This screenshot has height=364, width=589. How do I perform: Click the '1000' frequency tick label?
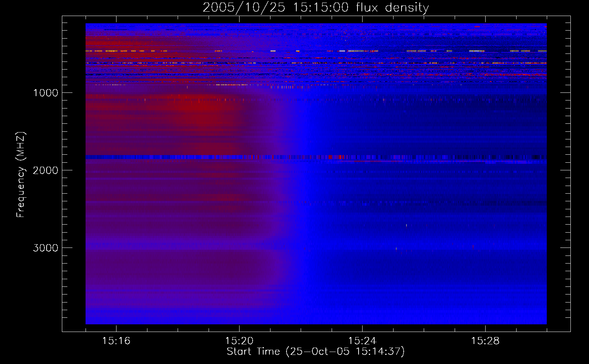(46, 93)
